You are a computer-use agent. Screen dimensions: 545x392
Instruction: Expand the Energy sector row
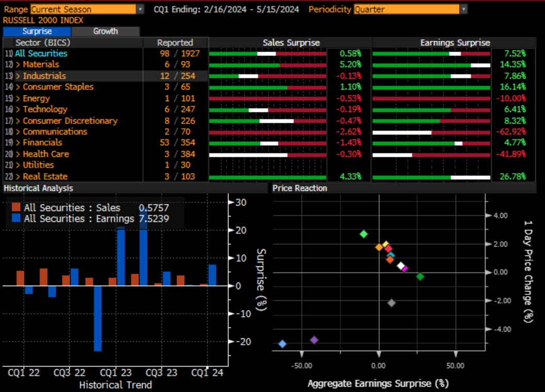tap(18, 99)
